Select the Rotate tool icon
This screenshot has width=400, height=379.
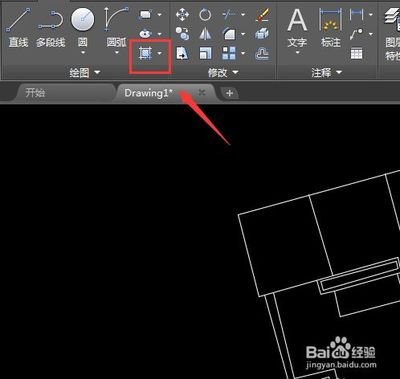coord(205,15)
